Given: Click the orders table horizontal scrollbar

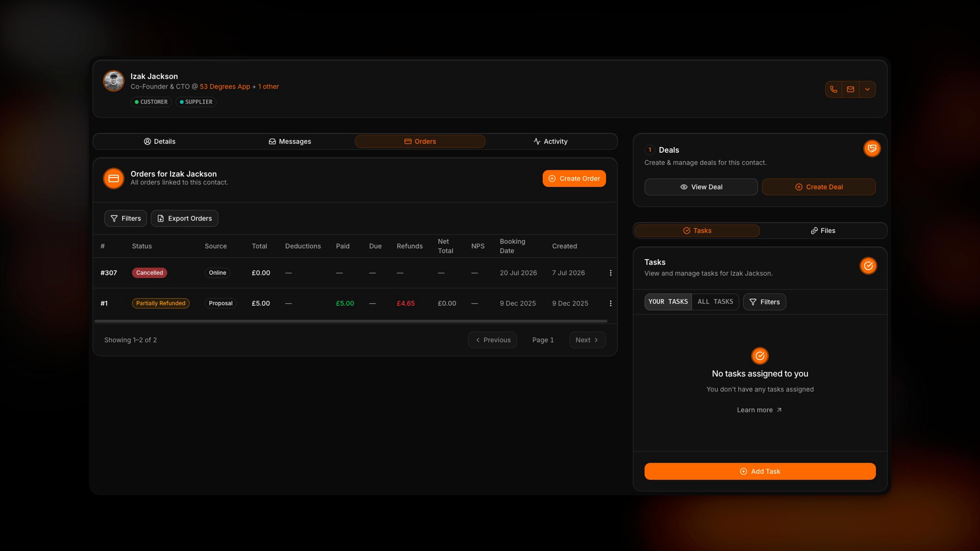Looking at the screenshot, I should click(351, 321).
